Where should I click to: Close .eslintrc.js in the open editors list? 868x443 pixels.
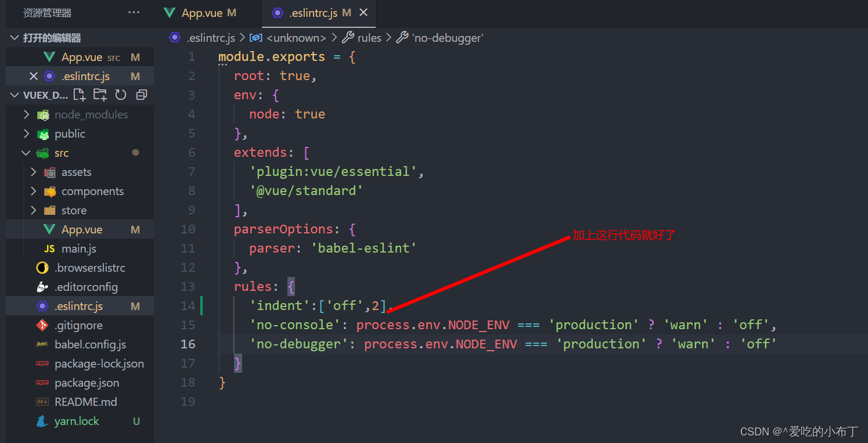tap(33, 75)
